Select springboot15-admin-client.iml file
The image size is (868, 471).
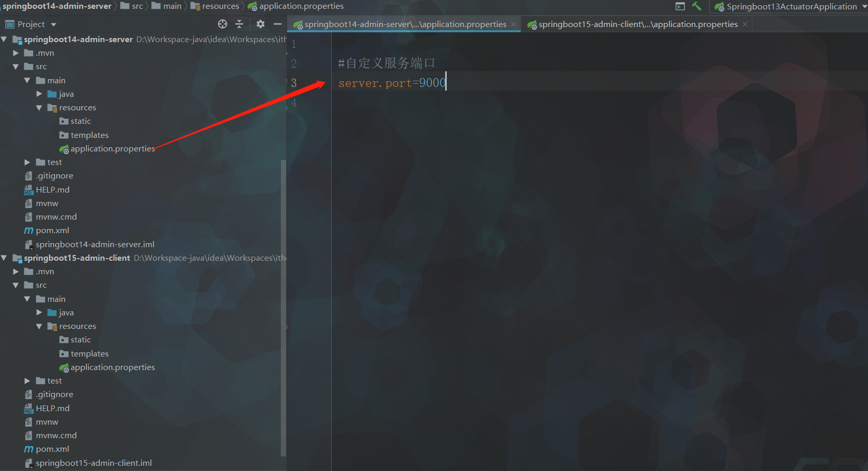click(88, 463)
